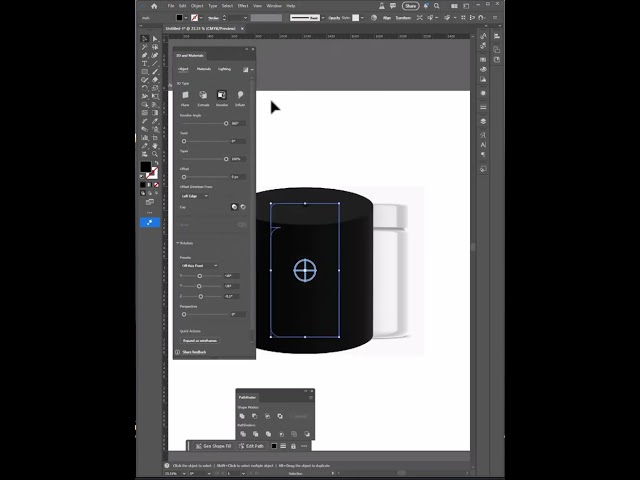
Task: Open the File menu
Action: pyautogui.click(x=171, y=6)
